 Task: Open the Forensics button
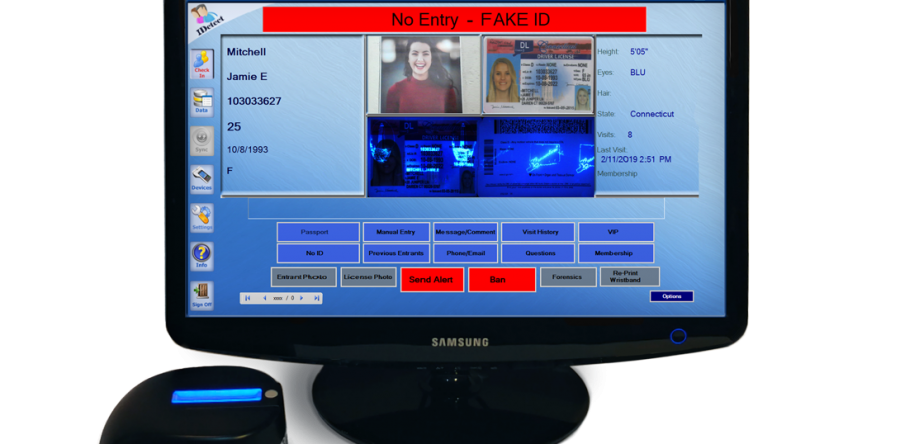[x=568, y=277]
